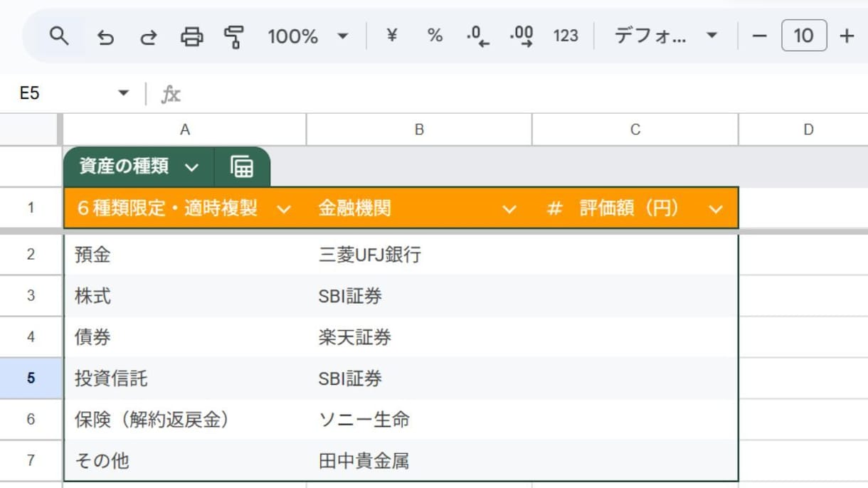Select row 3 header
This screenshot has height=488, width=868.
click(31, 295)
